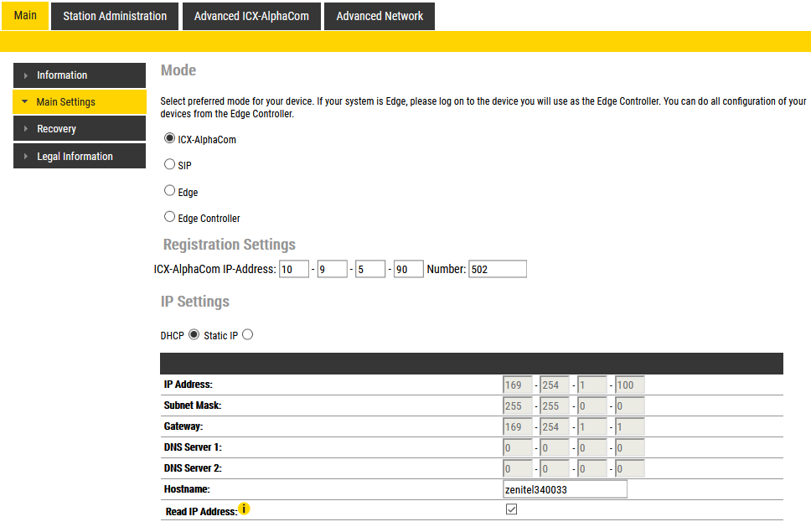Screen dimensions: 811x532
Task: Expand the Information sidebar arrow
Action: [25, 75]
